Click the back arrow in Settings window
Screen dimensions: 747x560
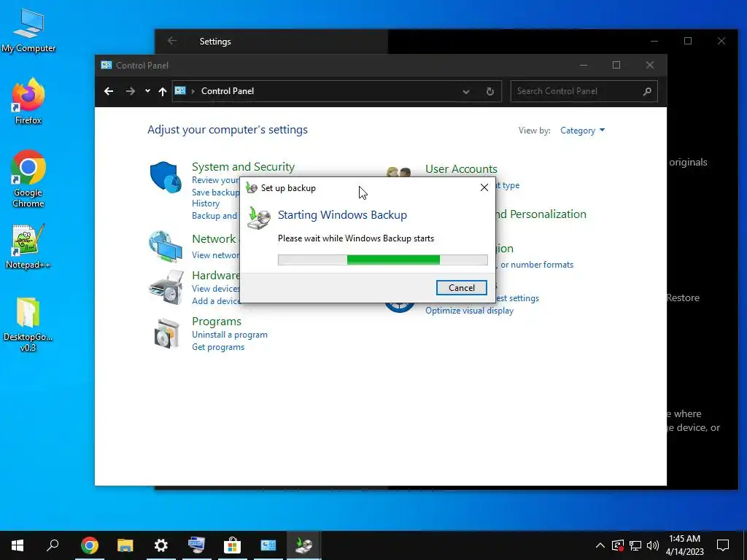pos(172,41)
